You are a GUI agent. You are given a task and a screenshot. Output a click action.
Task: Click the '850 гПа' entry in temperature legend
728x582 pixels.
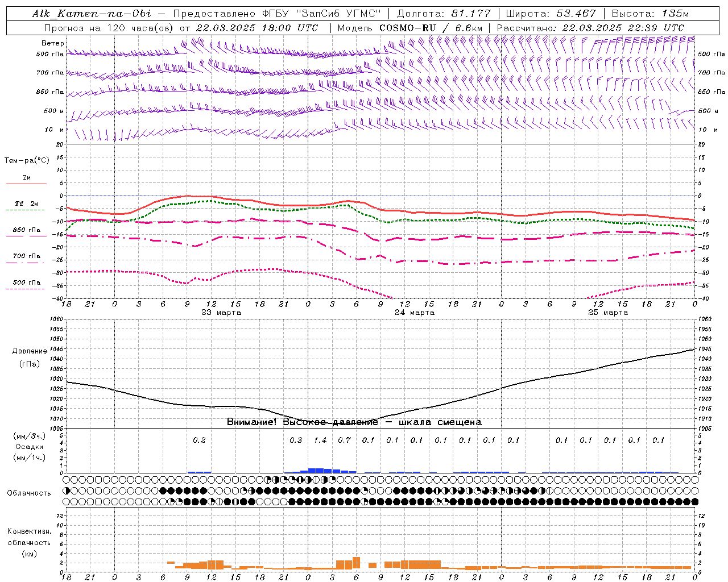27,230
